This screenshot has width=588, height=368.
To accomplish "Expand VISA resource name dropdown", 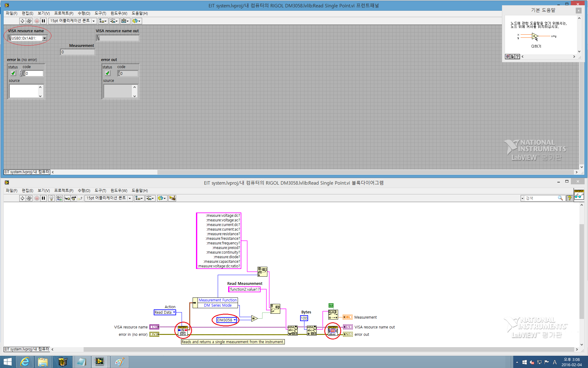I will [x=45, y=38].
